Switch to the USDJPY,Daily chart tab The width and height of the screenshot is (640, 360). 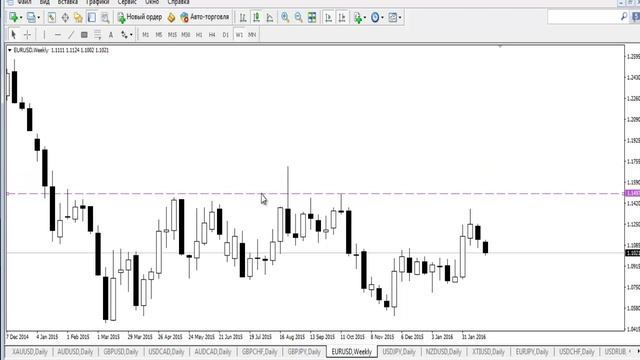coord(399,351)
